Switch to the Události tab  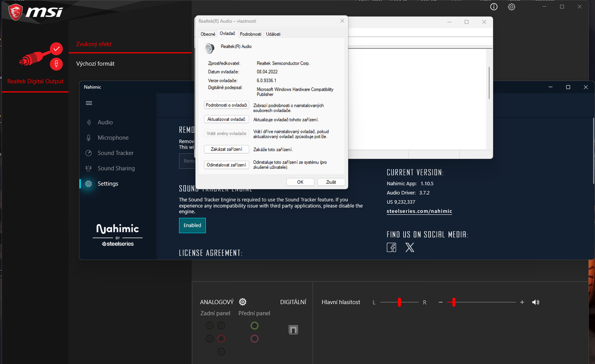click(x=273, y=34)
